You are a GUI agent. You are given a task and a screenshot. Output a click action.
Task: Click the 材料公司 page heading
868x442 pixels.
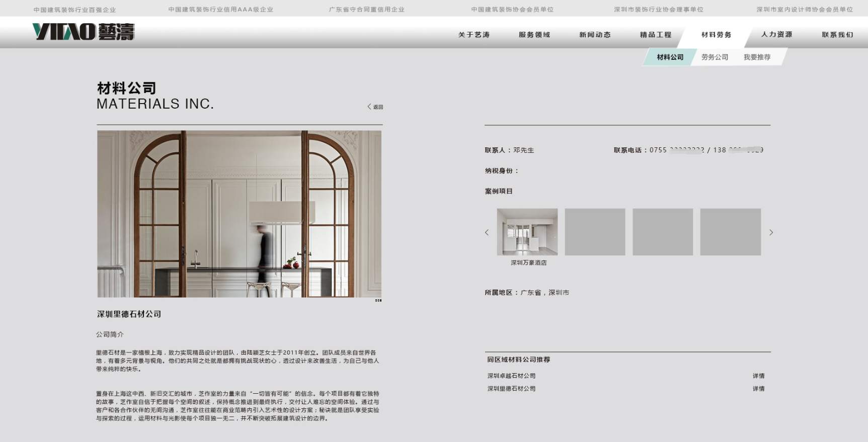pyautogui.click(x=127, y=88)
